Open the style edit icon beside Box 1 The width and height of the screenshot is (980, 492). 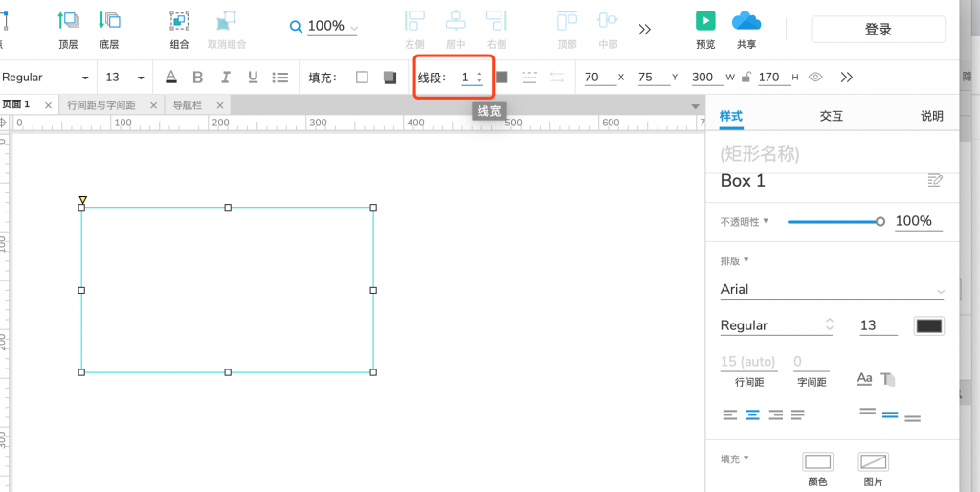click(935, 180)
